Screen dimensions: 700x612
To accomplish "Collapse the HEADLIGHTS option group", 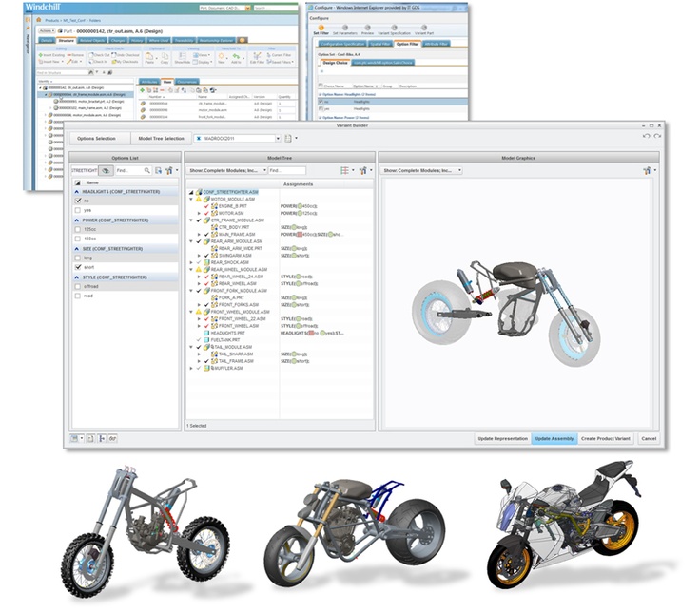I will (x=76, y=191).
